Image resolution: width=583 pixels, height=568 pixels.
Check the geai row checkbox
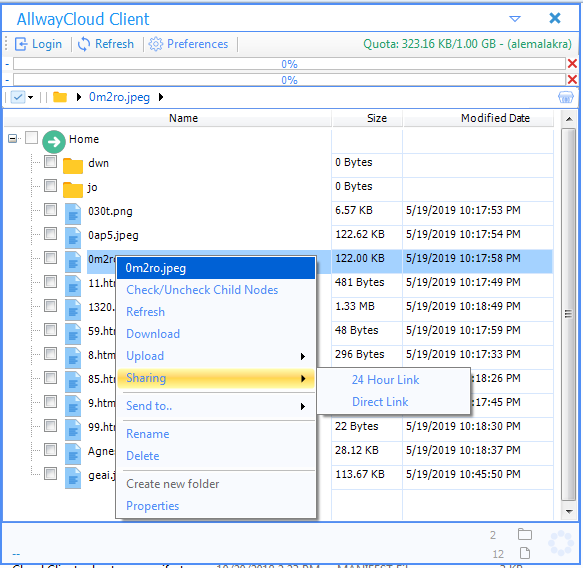point(50,474)
